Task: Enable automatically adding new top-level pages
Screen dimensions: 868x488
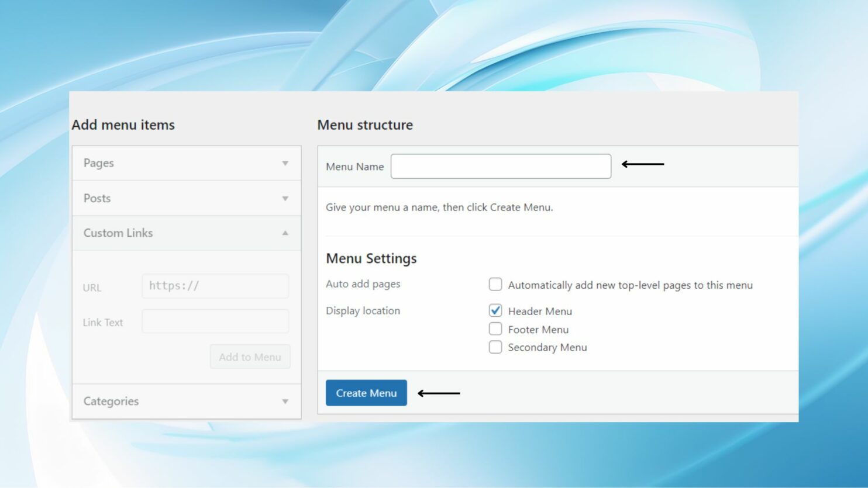Action: 495,284
